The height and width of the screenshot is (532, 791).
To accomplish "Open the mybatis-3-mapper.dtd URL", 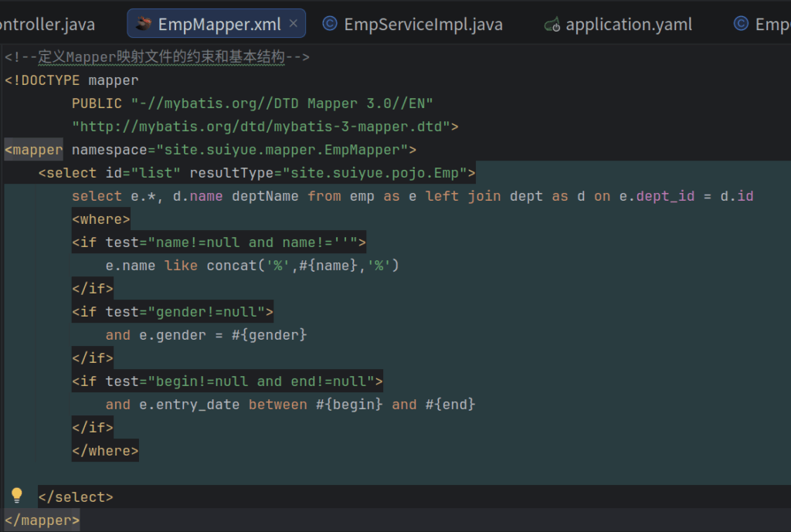I will coord(263,127).
